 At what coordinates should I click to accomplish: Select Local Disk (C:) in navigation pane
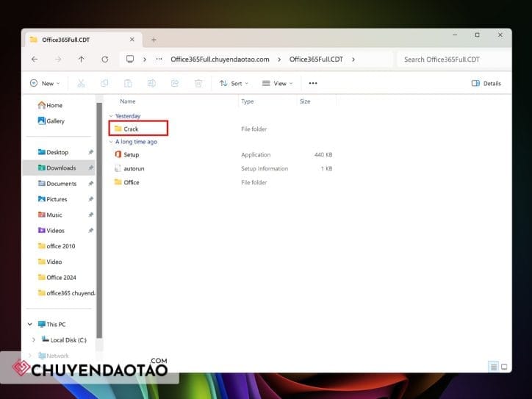[64, 340]
